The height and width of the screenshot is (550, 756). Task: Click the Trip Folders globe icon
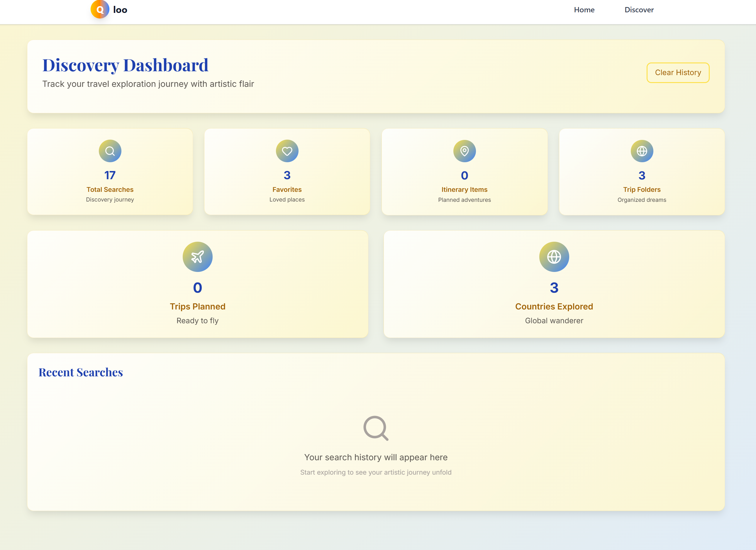tap(642, 151)
